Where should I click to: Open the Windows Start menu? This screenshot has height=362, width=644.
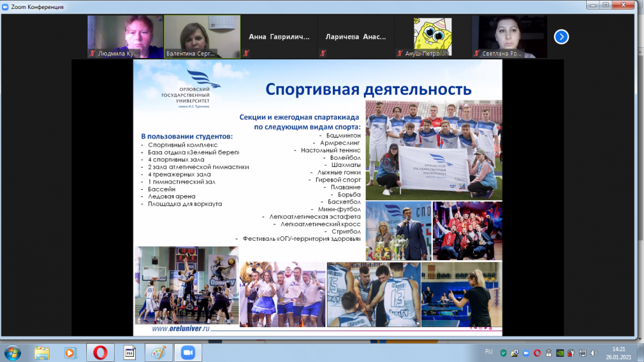tap(12, 352)
